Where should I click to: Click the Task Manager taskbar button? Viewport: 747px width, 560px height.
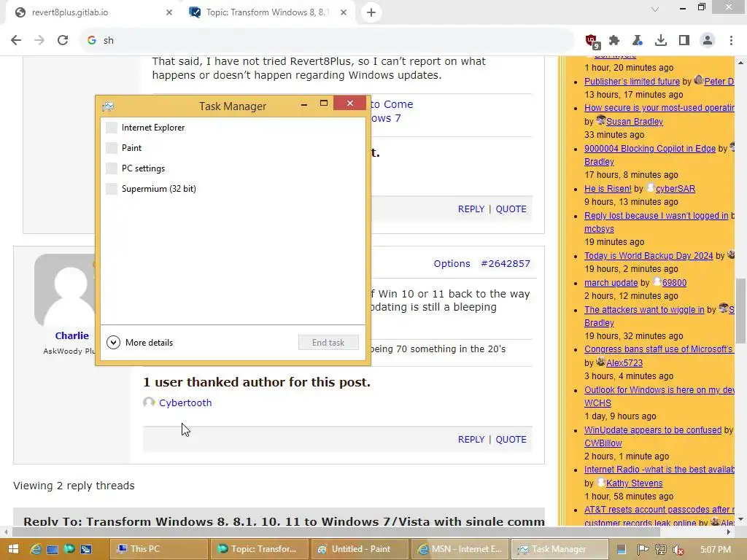coord(560,549)
